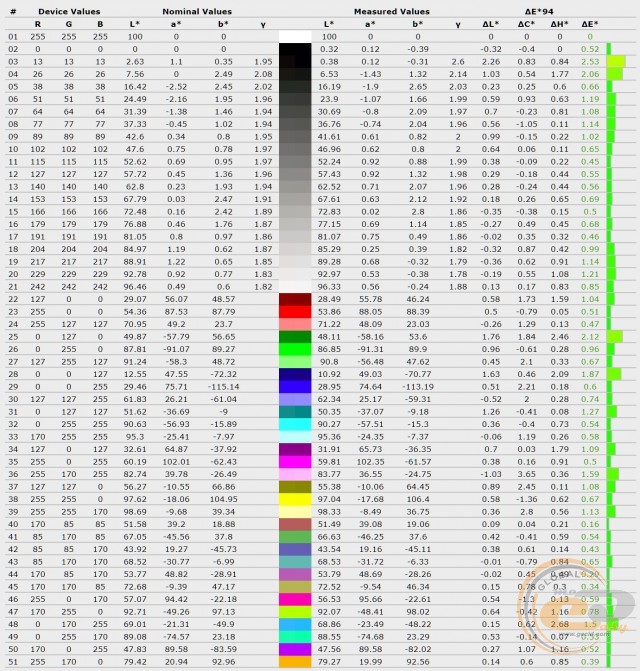This screenshot has height=671, width=640.
Task: Click the measured a* value 102.35
Action: click(370, 462)
